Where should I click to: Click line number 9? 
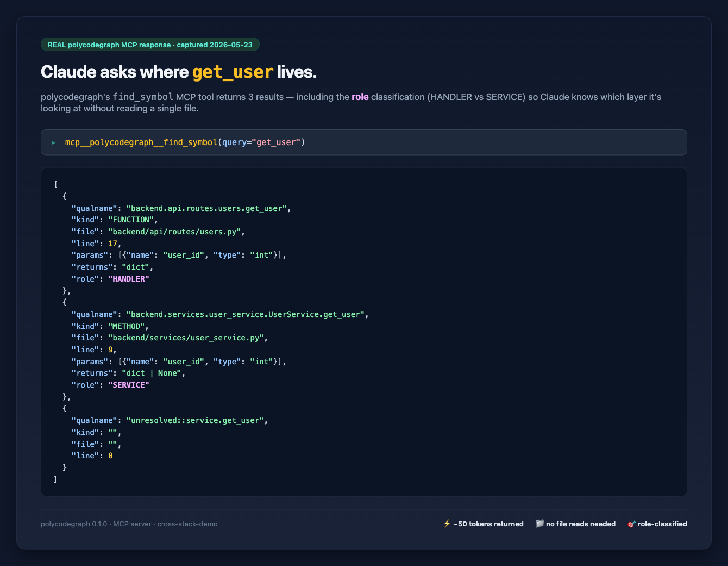pyautogui.click(x=110, y=350)
